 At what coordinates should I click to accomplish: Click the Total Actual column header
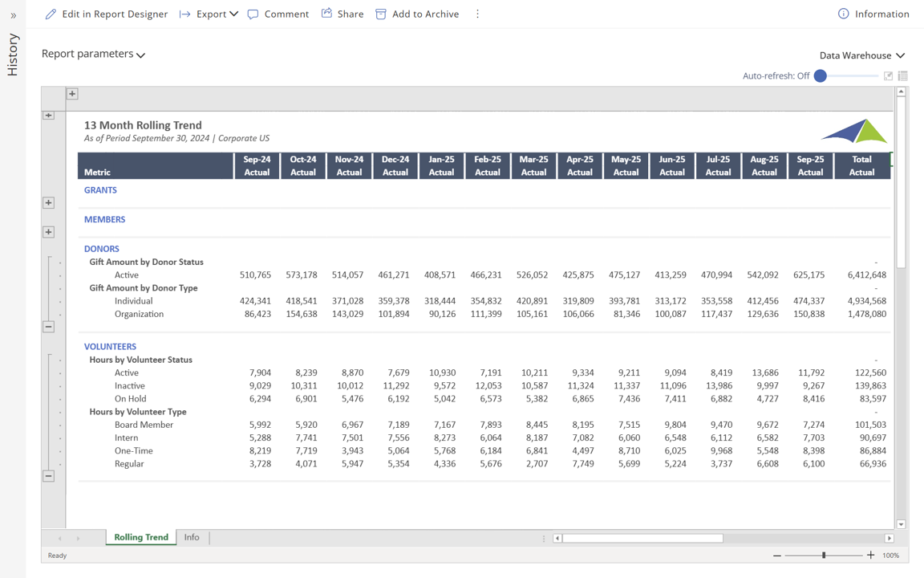[x=861, y=165]
